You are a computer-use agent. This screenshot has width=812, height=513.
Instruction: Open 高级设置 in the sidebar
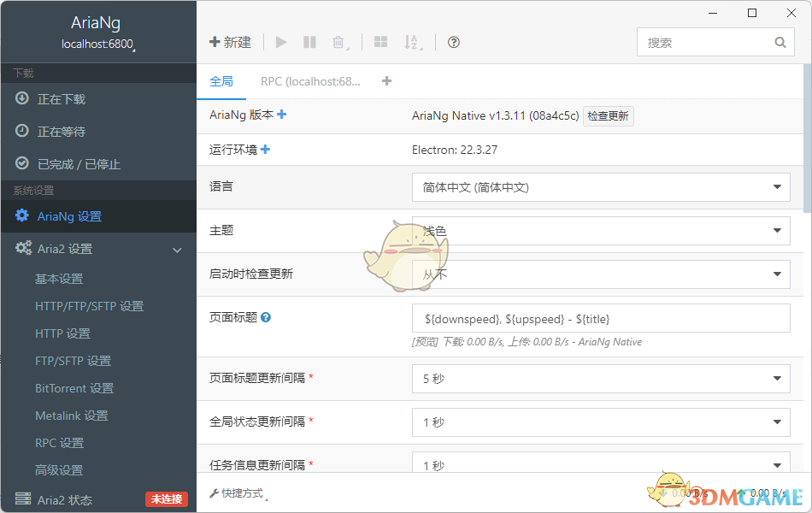(x=59, y=470)
